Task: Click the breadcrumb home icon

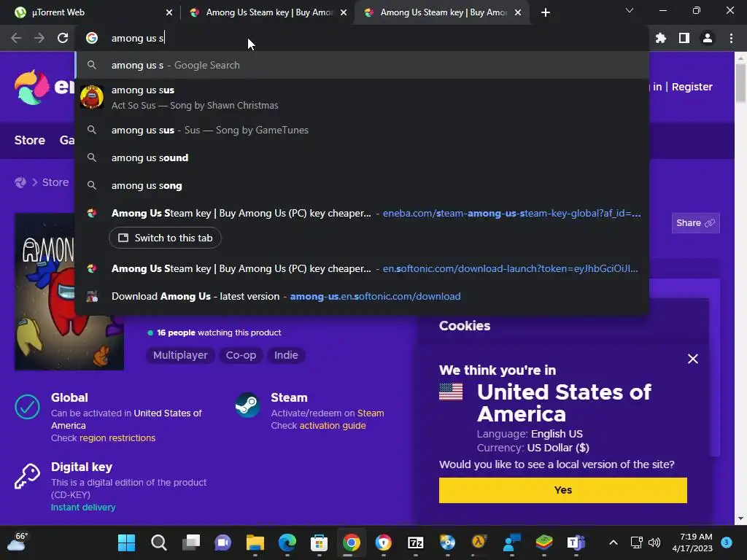Action: [x=20, y=182]
